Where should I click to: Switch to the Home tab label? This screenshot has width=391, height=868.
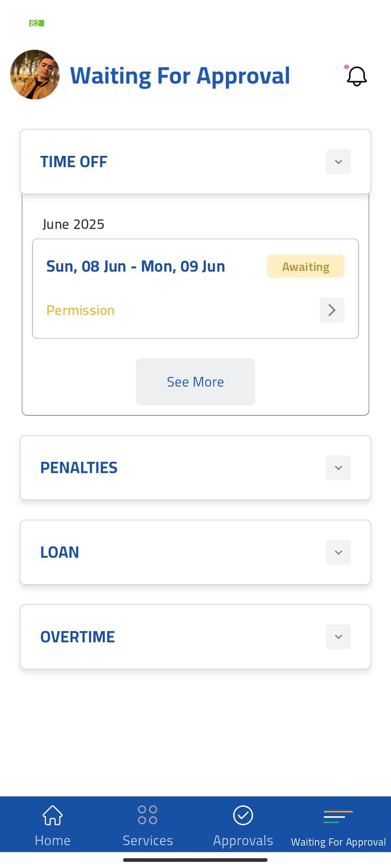click(x=52, y=840)
